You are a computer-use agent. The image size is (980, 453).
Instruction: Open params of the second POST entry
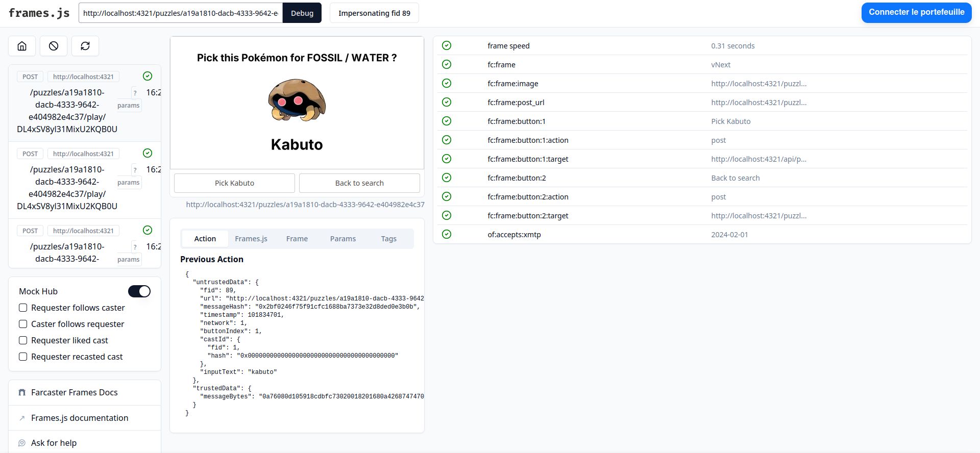click(129, 183)
